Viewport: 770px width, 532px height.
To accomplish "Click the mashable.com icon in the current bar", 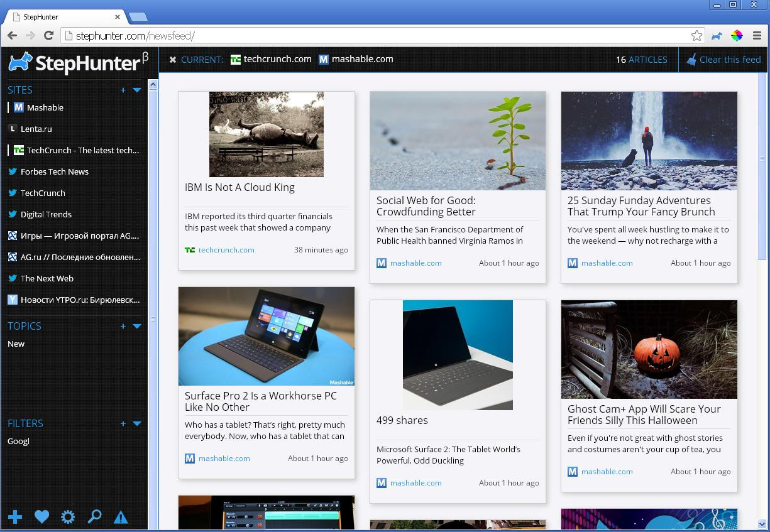I will click(x=324, y=60).
